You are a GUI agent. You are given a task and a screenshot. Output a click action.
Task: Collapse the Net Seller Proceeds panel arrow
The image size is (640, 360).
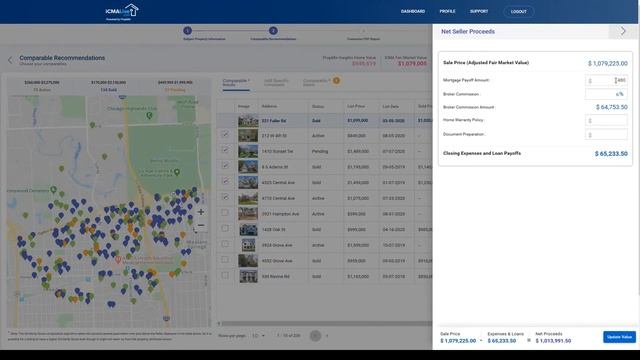click(623, 31)
